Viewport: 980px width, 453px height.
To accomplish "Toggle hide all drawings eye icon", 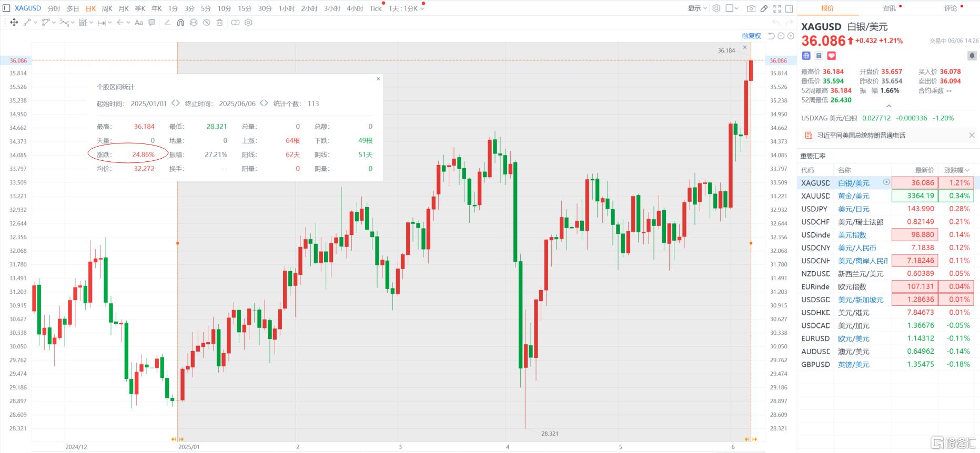I will 206,23.
